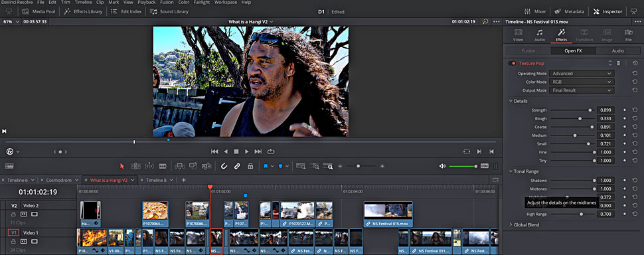Click the Coarse value field 0.891

pyautogui.click(x=605, y=127)
